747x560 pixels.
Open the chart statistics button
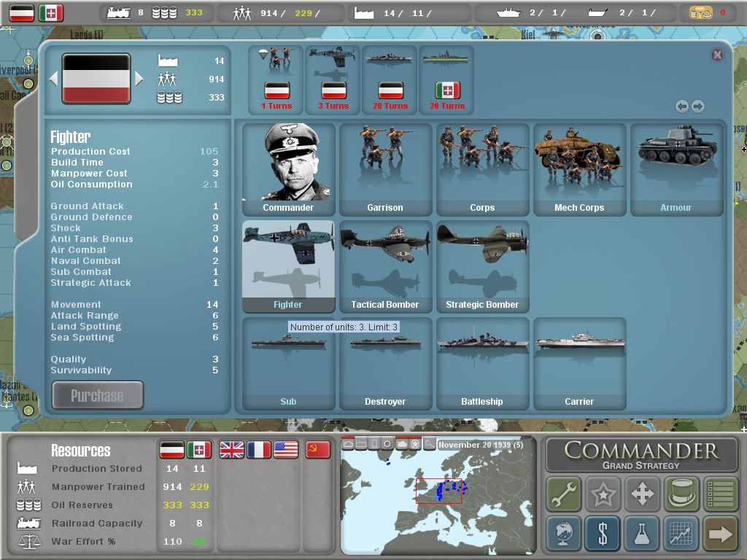681,533
